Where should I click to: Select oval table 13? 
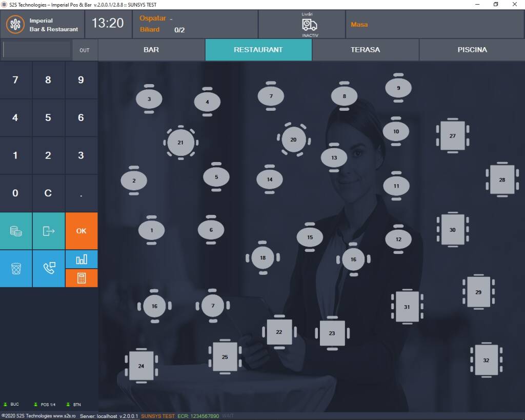coord(334,157)
